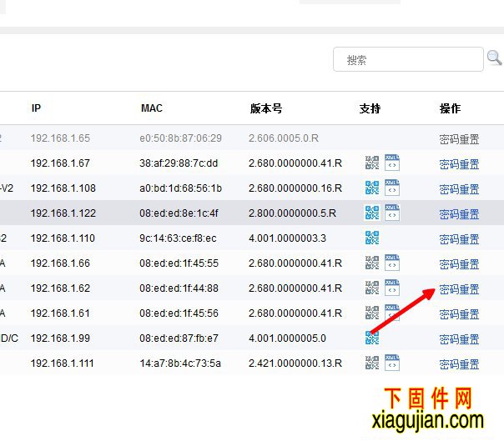Click MAC address 08:ed:ed:1f:44:88
The image size is (504, 441).
tap(179, 288)
